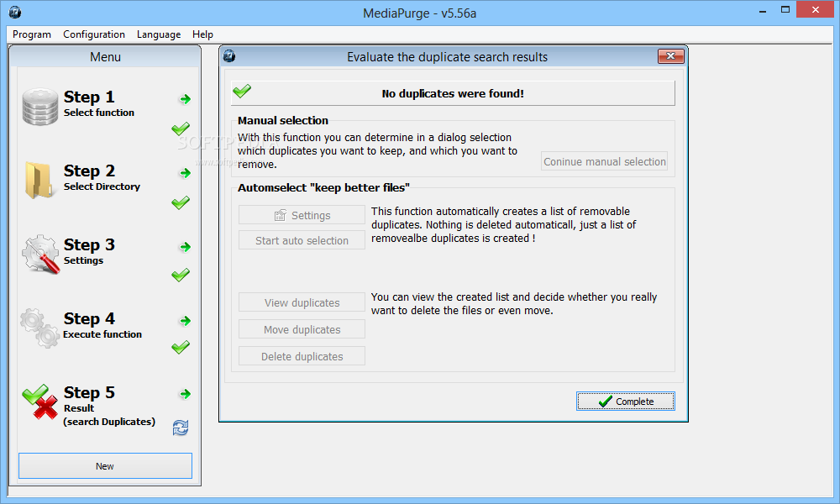Screen dimensions: 840x504
Task: Open the Configuration menu
Action: tap(94, 34)
